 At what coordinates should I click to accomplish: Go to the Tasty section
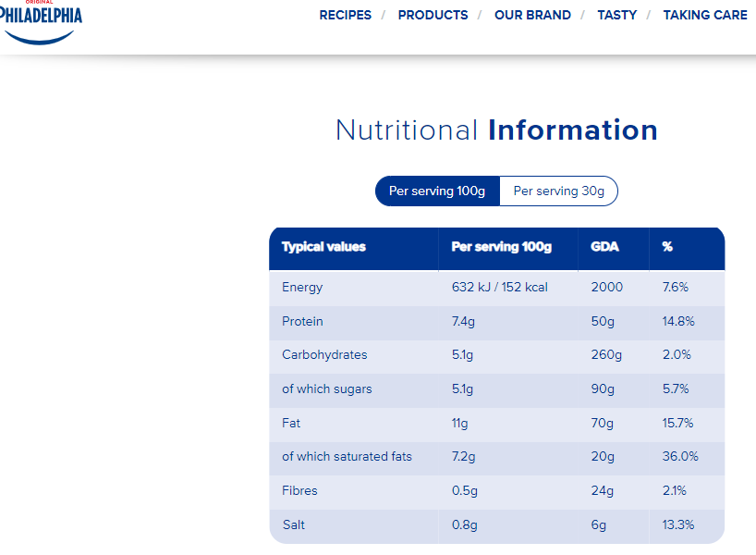617,15
